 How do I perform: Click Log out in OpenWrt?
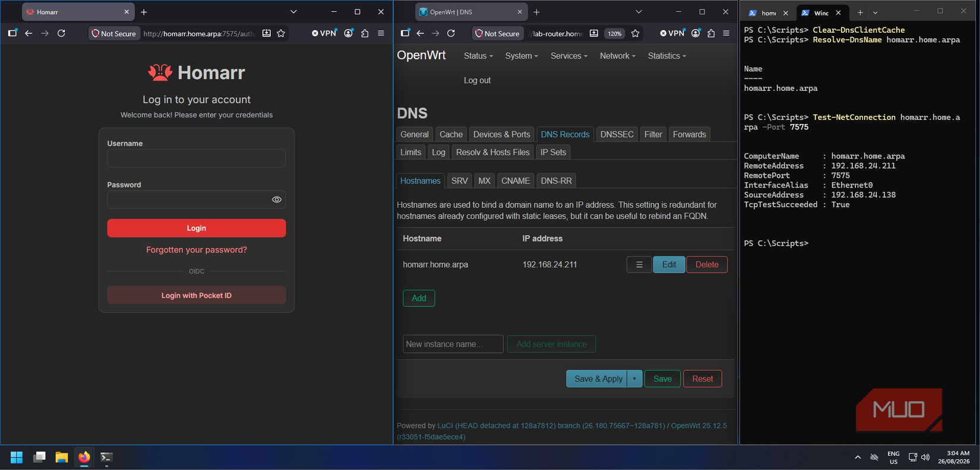point(477,80)
